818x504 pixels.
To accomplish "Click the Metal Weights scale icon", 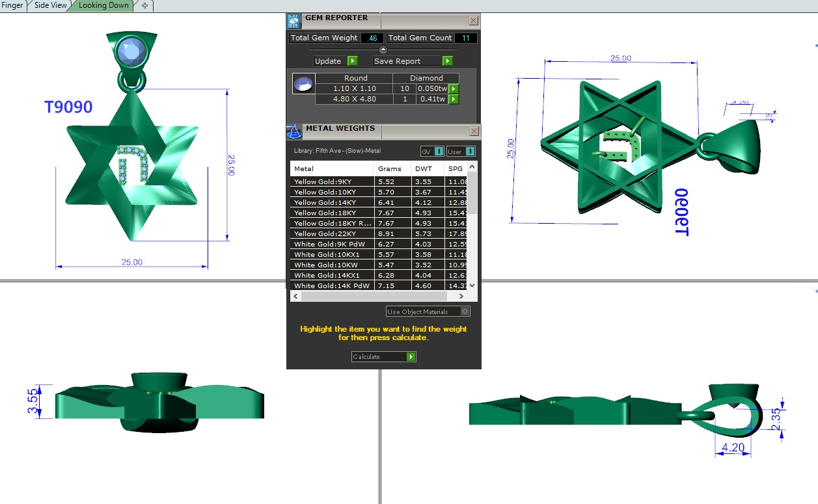I will click(294, 131).
